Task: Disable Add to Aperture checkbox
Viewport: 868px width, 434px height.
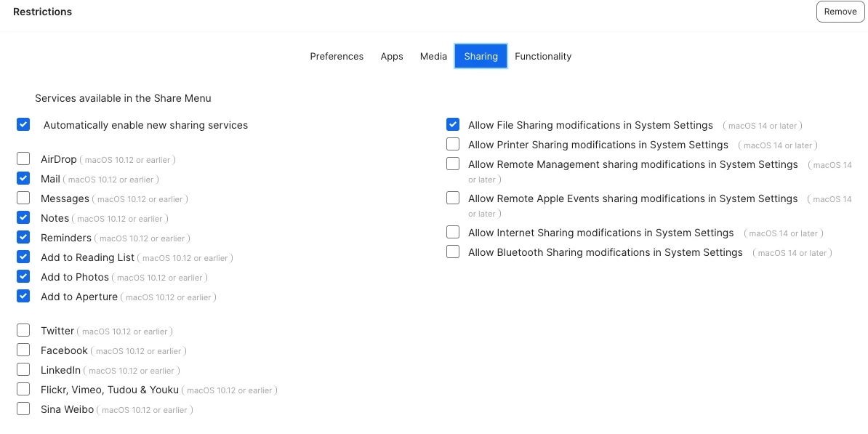Action: pos(23,297)
